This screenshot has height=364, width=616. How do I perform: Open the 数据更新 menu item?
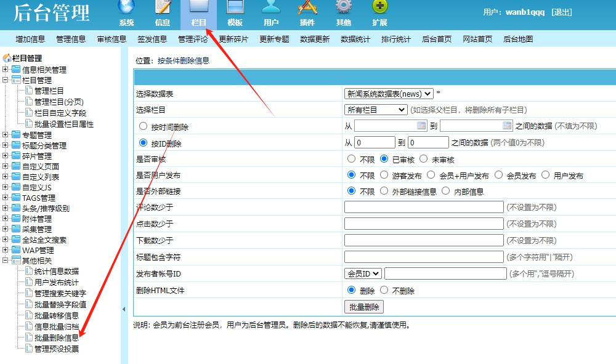[x=315, y=39]
